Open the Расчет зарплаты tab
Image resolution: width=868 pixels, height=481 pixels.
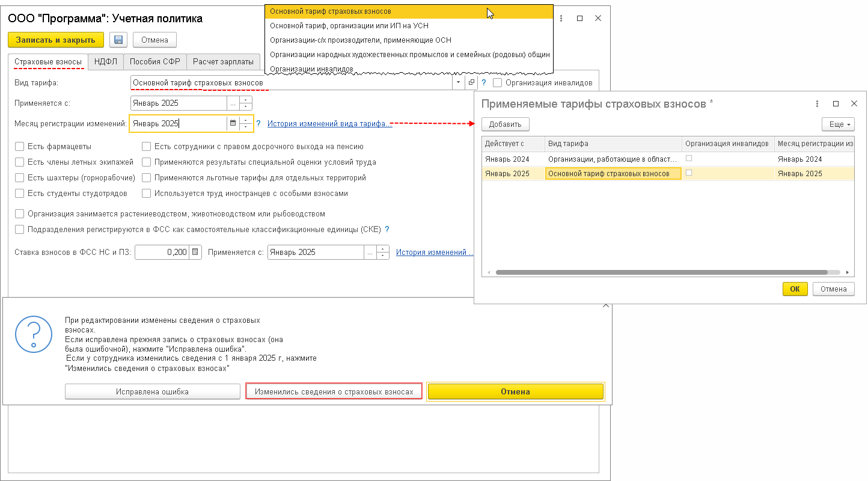223,61
